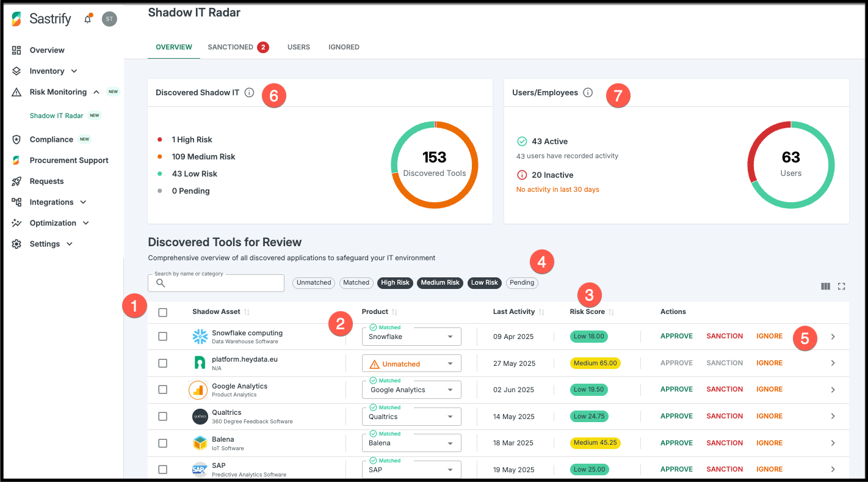868x482 pixels.
Task: Click the Sastrify logo
Action: pos(42,19)
